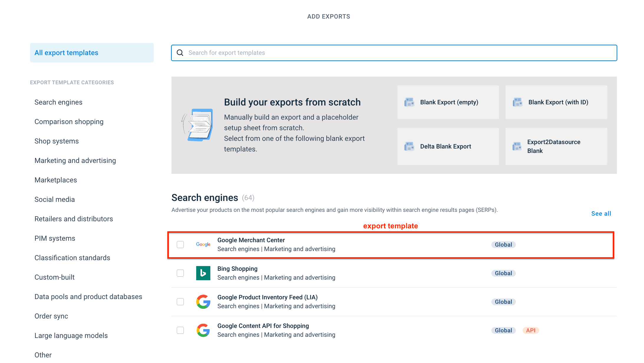Click the (64) template count
The image size is (644, 363).
coord(248,198)
